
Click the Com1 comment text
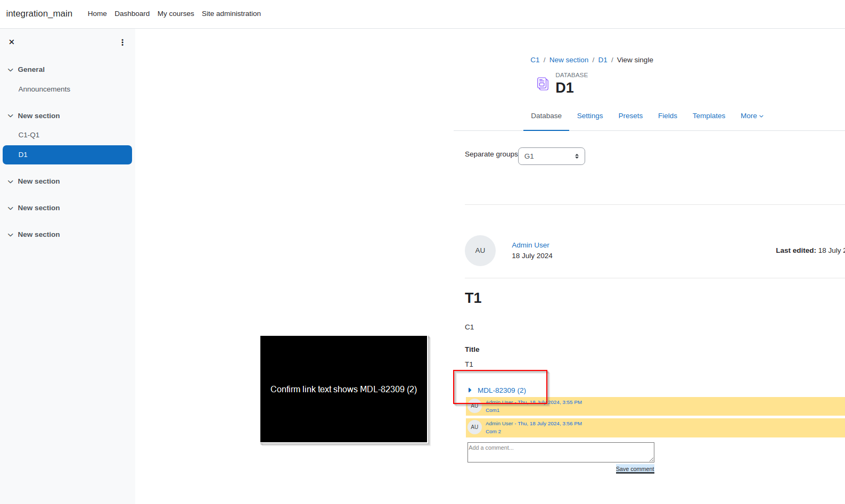[x=493, y=410]
